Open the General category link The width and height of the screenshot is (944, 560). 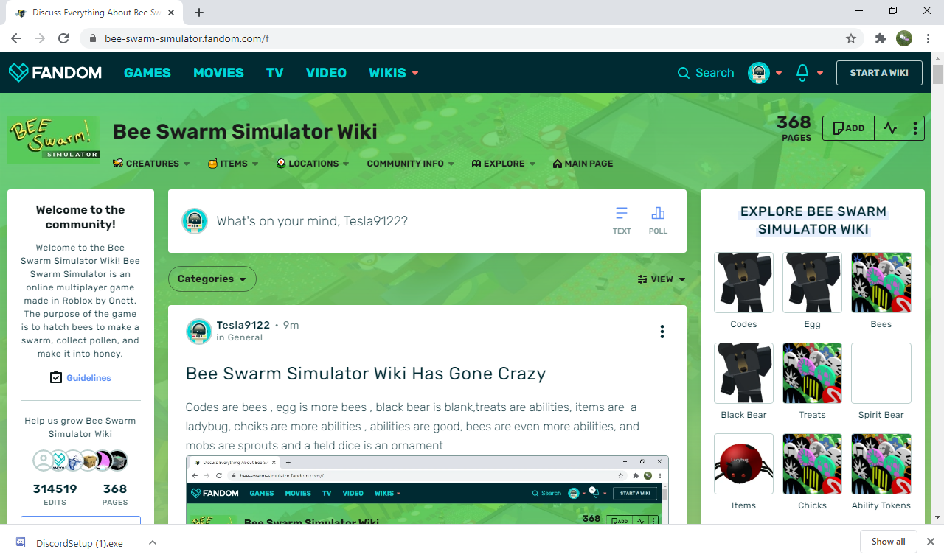pos(245,337)
